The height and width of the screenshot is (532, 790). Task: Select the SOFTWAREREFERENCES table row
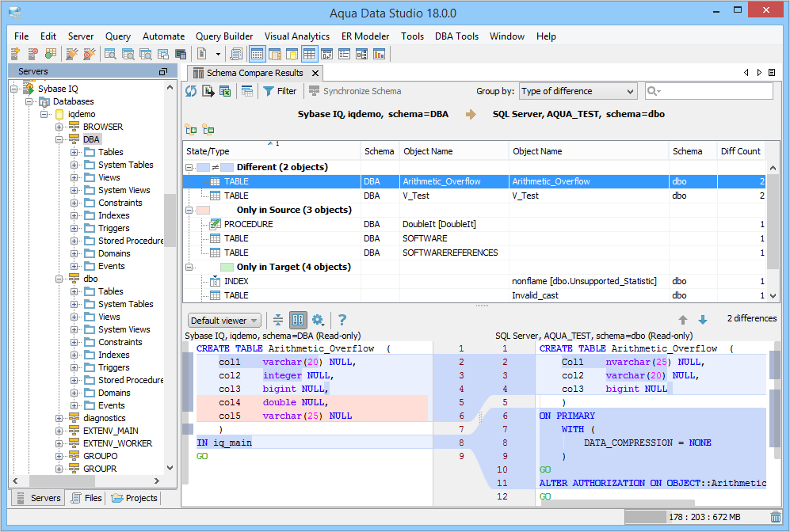coord(474,253)
